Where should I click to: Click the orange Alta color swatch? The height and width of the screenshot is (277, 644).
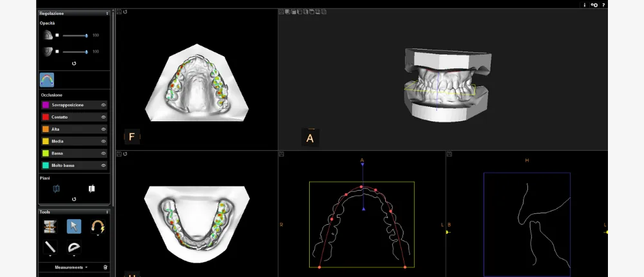pyautogui.click(x=46, y=129)
